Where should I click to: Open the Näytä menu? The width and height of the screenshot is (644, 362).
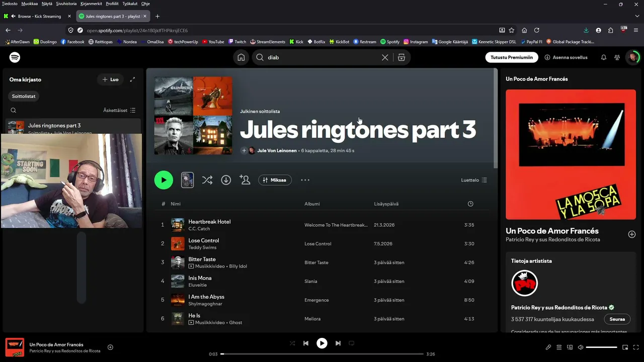[x=47, y=4]
